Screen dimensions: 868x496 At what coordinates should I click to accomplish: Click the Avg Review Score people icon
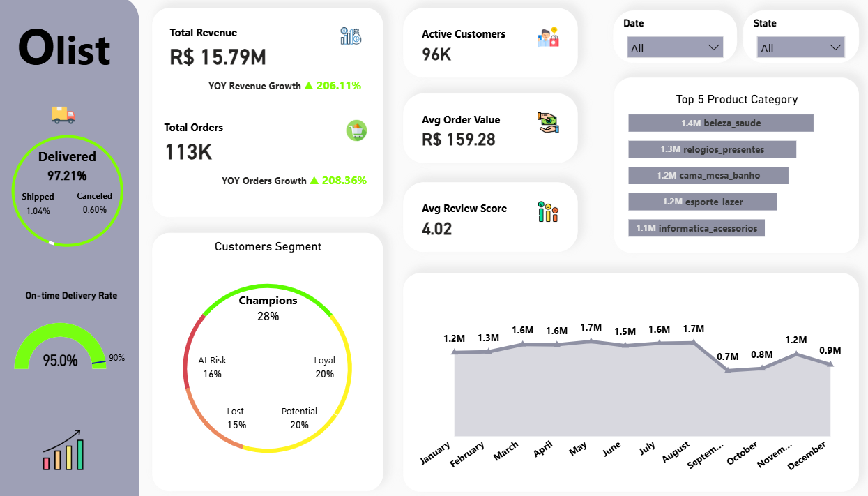[x=548, y=211]
